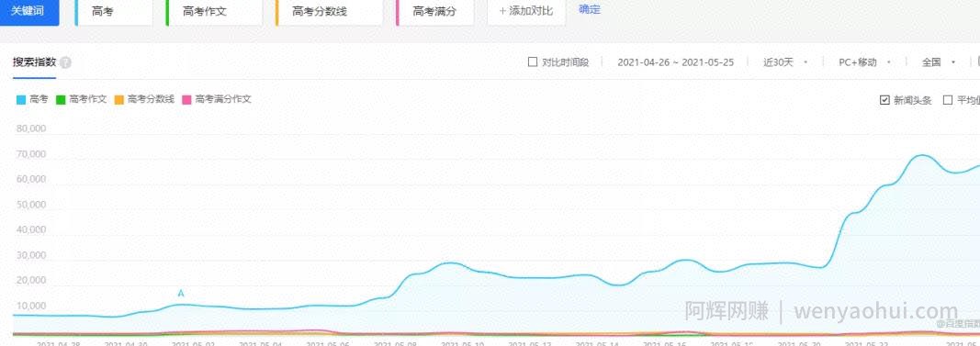Click the 20,000 axis label
Viewport: 980px width, 346px height.
point(30,281)
